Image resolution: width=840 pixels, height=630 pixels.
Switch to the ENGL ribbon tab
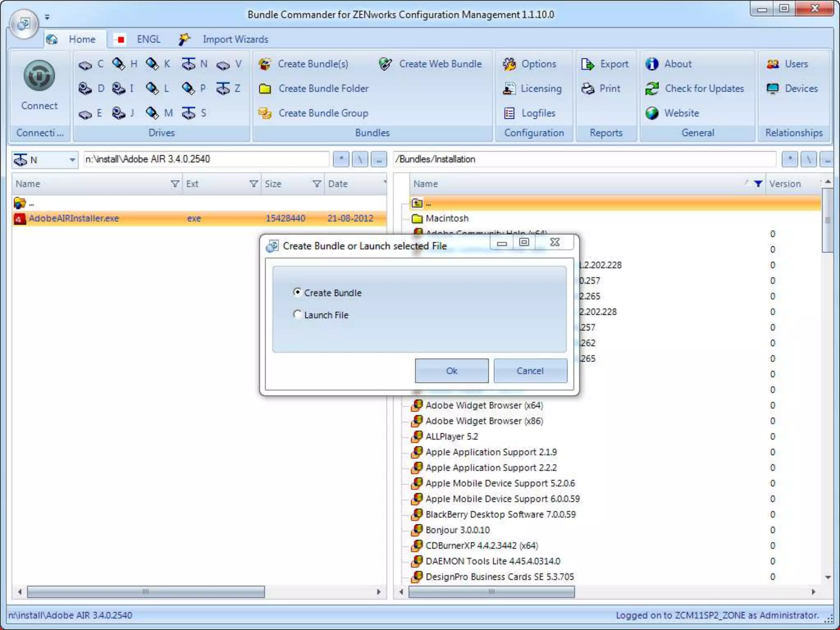(x=148, y=39)
